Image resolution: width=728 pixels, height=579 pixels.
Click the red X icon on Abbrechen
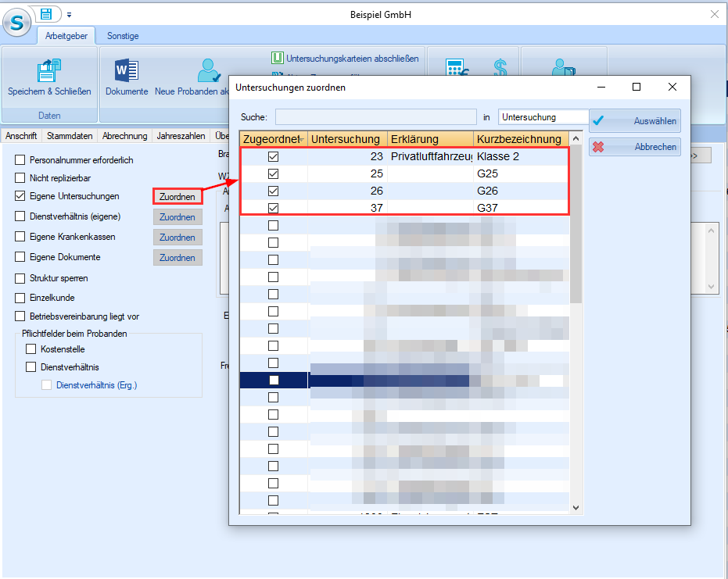(598, 147)
